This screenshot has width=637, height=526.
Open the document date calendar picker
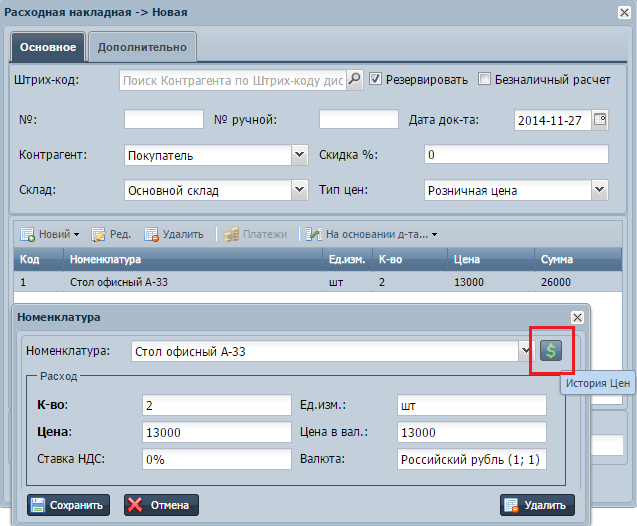pyautogui.click(x=600, y=120)
